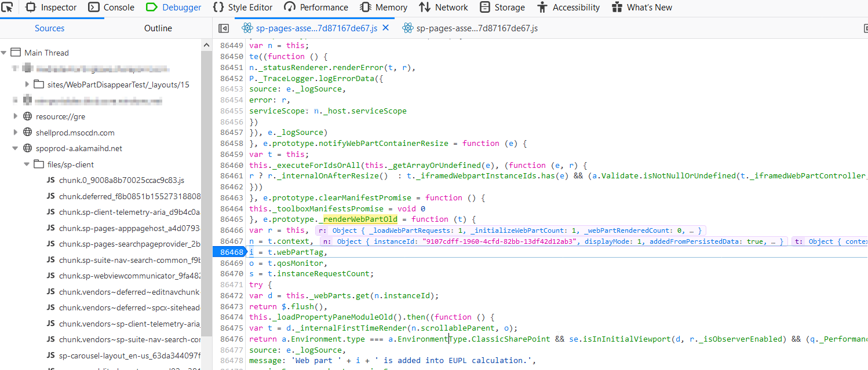
Task: Toggle the sources pane collapse icon
Action: click(x=224, y=28)
